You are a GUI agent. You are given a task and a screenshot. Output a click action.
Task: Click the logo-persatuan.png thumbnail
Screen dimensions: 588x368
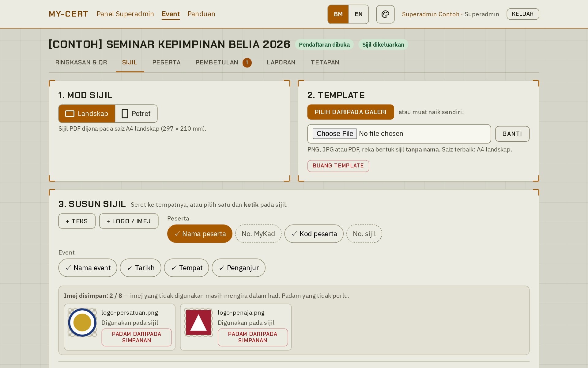coord(82,322)
